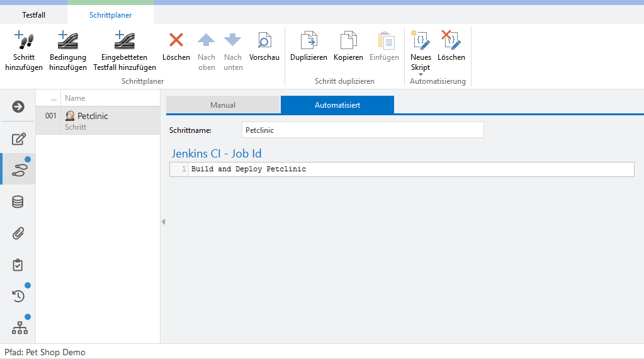Select the Automatisiert tab
The height and width of the screenshot is (359, 644).
337,105
